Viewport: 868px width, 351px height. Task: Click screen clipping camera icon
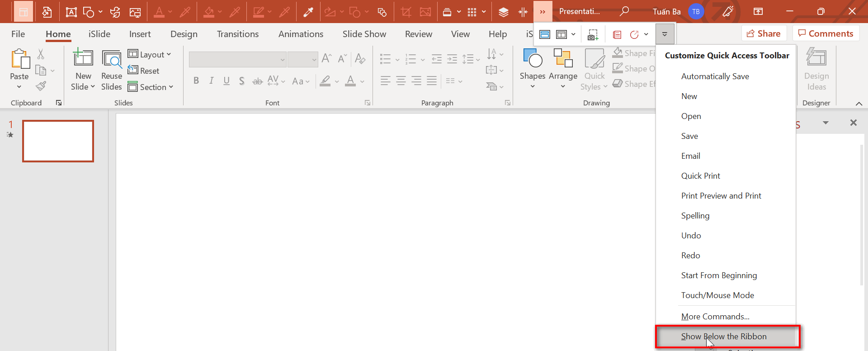pos(593,34)
